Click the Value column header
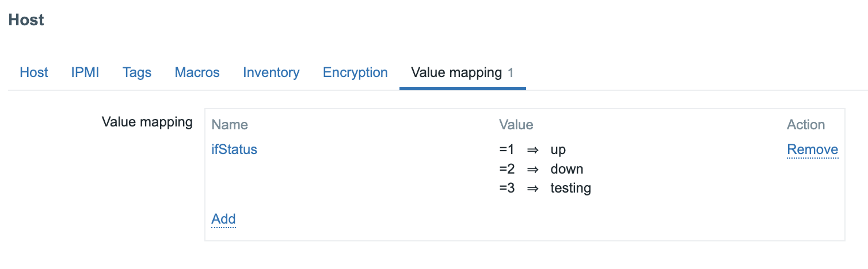868x269 pixels. [x=516, y=125]
